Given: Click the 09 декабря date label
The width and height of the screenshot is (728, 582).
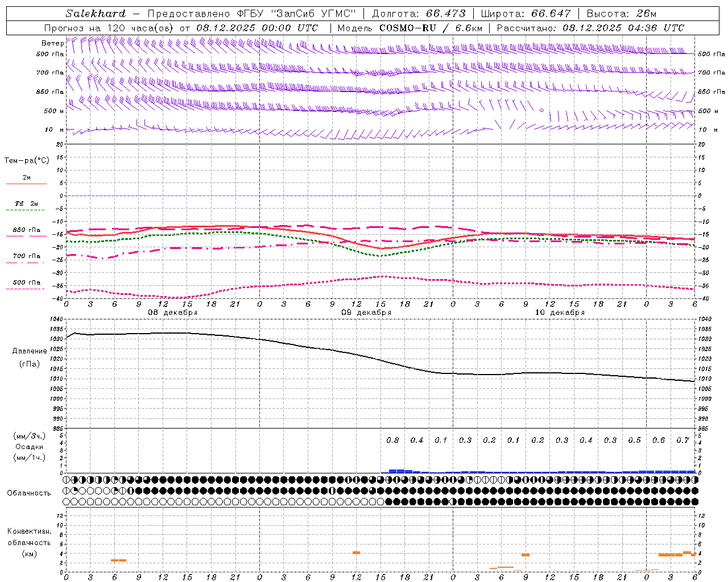Looking at the screenshot, I should coord(366,313).
